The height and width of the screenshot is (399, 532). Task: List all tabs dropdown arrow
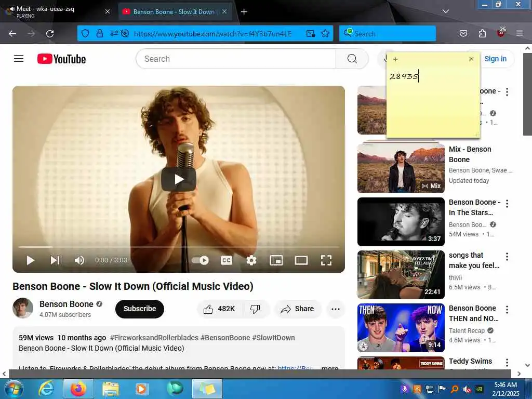tap(446, 11)
